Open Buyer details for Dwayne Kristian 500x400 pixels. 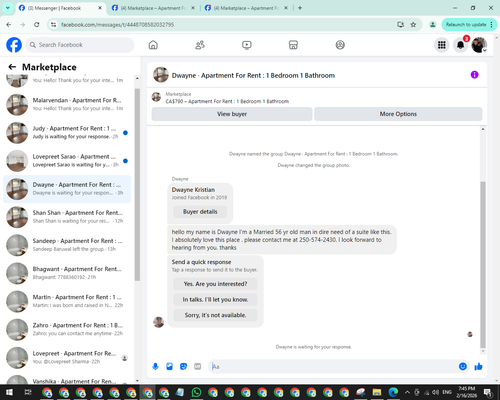[200, 212]
